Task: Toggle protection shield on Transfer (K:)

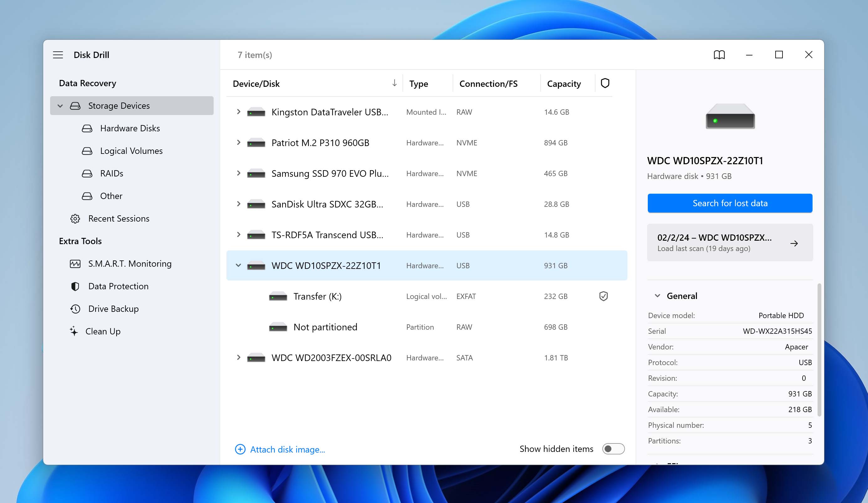Action: [604, 296]
